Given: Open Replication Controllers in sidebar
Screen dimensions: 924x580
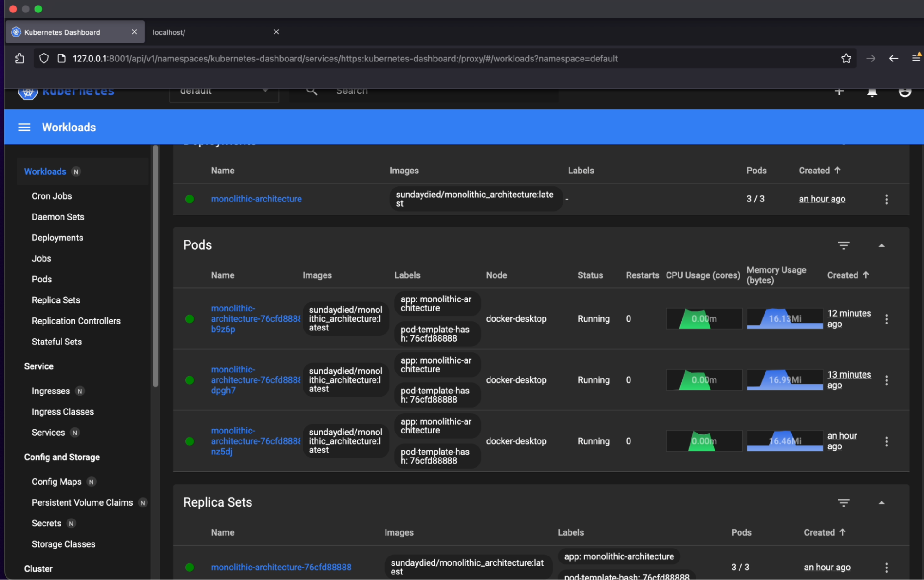Looking at the screenshot, I should pyautogui.click(x=76, y=321).
